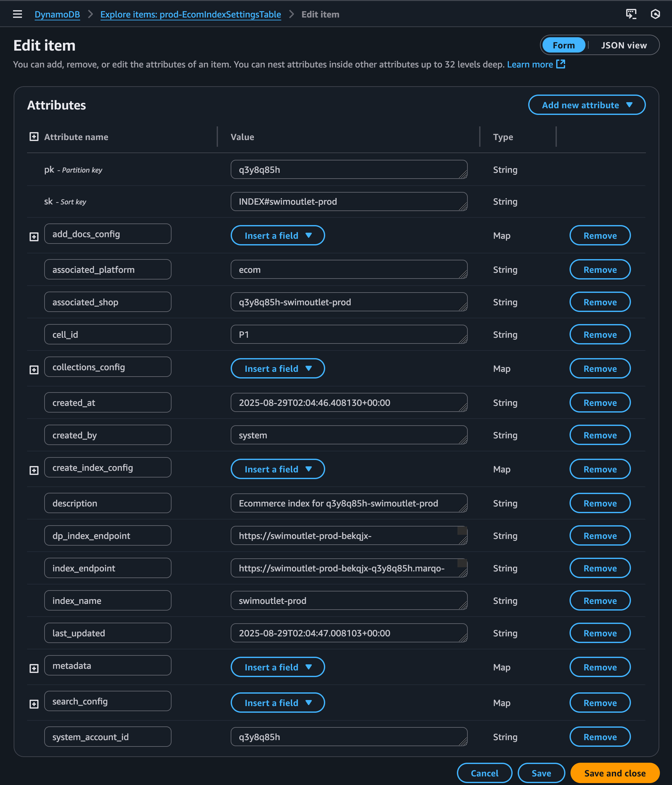Open the hamburger navigation menu

click(x=17, y=14)
